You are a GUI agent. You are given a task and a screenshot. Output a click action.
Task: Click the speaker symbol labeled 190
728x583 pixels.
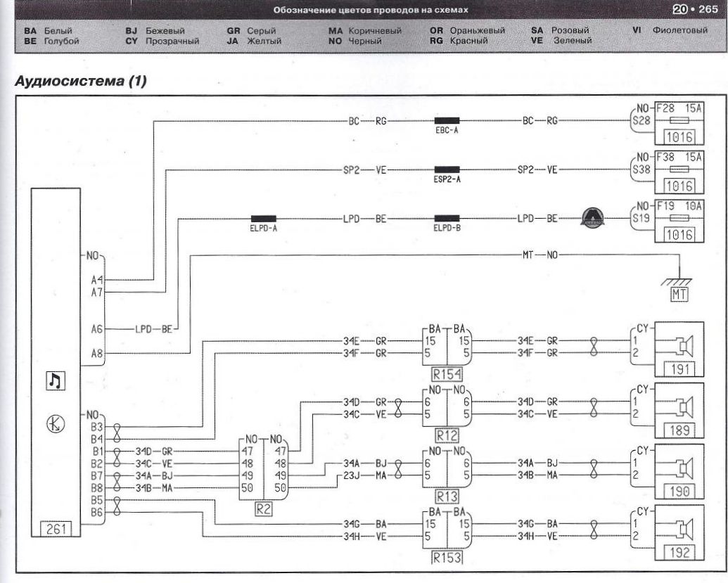[683, 467]
